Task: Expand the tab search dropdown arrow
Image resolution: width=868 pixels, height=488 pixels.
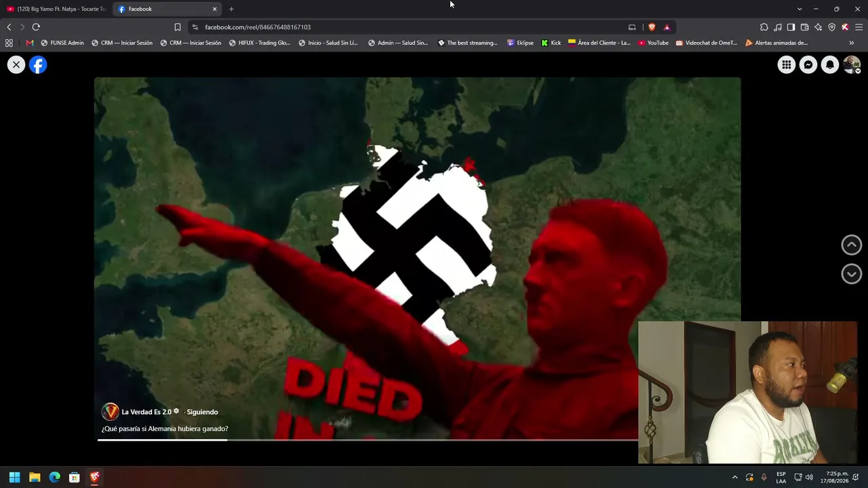Action: (800, 9)
